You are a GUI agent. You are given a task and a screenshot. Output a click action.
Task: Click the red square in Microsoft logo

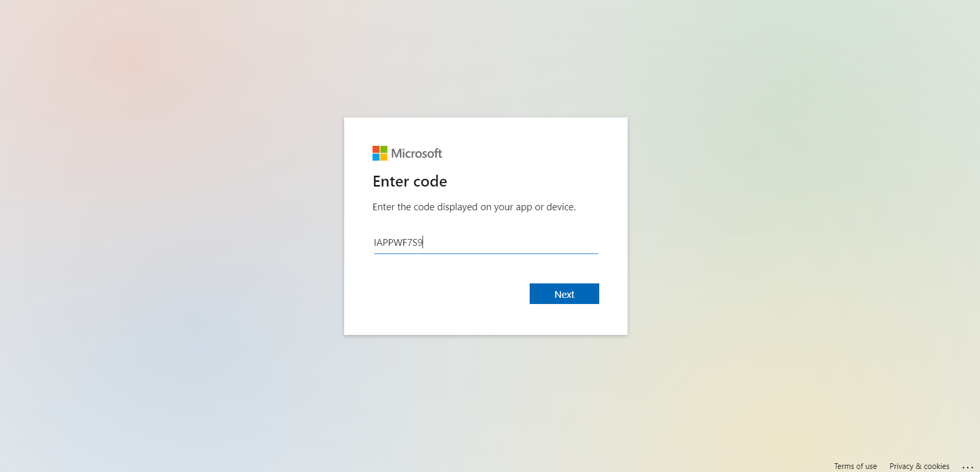tap(376, 149)
